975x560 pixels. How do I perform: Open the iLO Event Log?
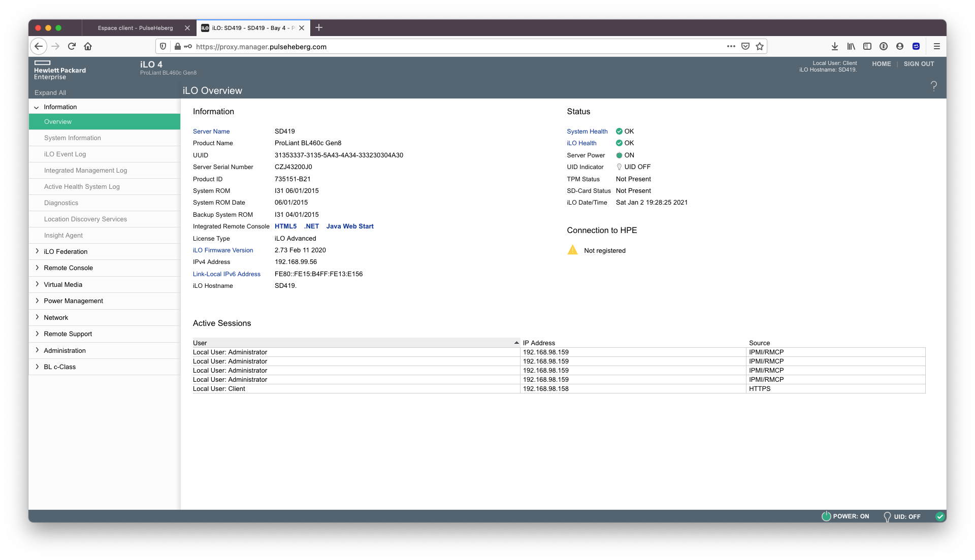[x=105, y=154]
